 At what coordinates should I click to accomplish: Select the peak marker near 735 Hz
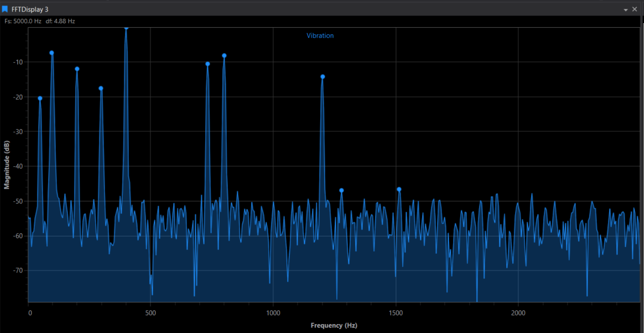click(x=208, y=64)
